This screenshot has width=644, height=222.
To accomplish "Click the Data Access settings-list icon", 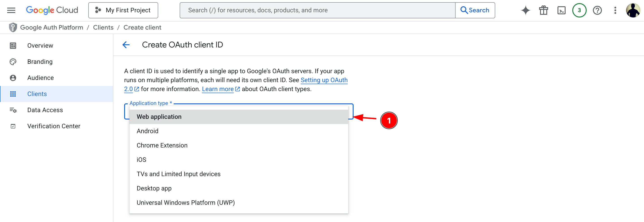I will tap(13, 110).
